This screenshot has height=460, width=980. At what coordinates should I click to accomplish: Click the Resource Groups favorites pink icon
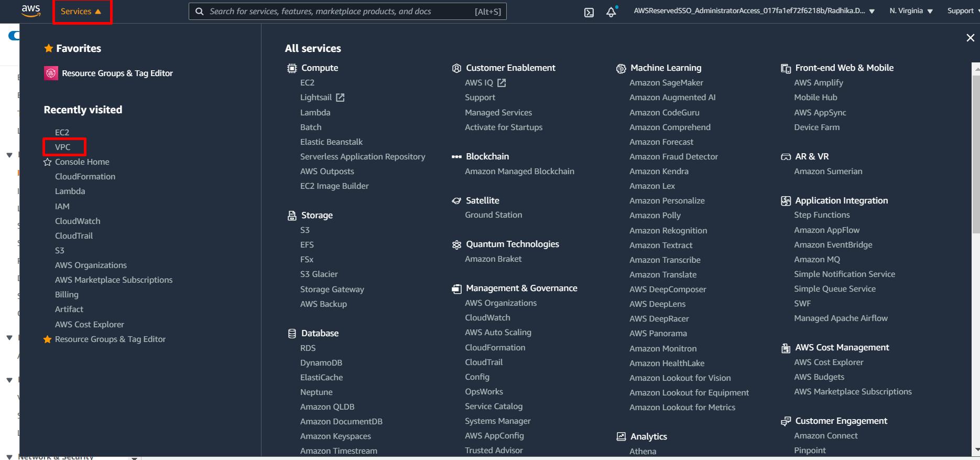tap(51, 73)
